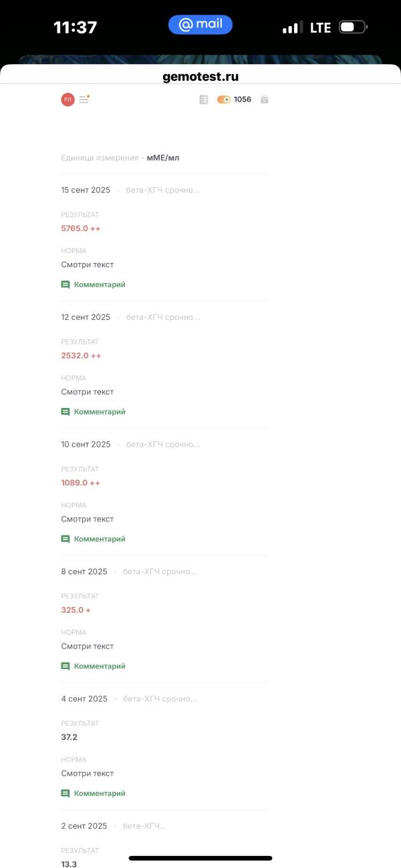Screen dimensions: 401x868
Task: Open Комментарий link for 12 сент 2025
Action: pyautogui.click(x=100, y=412)
